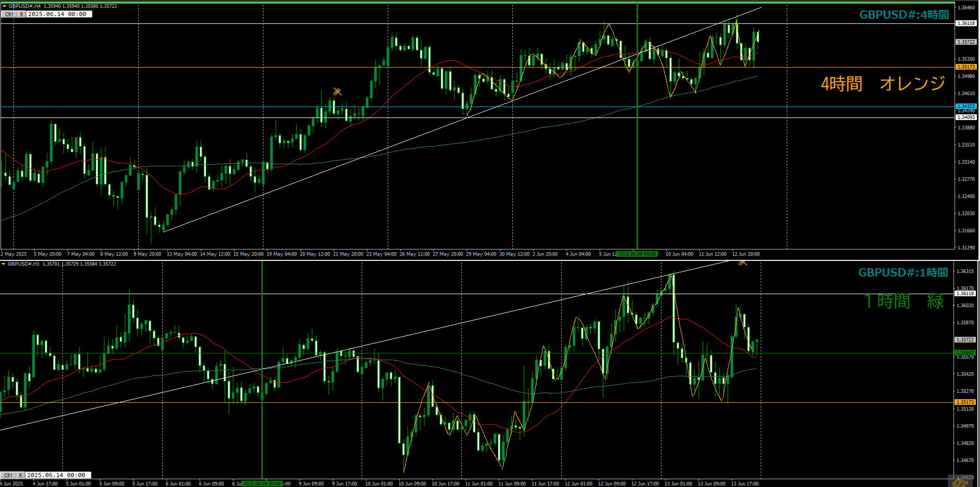Open the GBPUSD#,H1 chart menu triangle
980x487 pixels.
pyautogui.click(x=4, y=264)
